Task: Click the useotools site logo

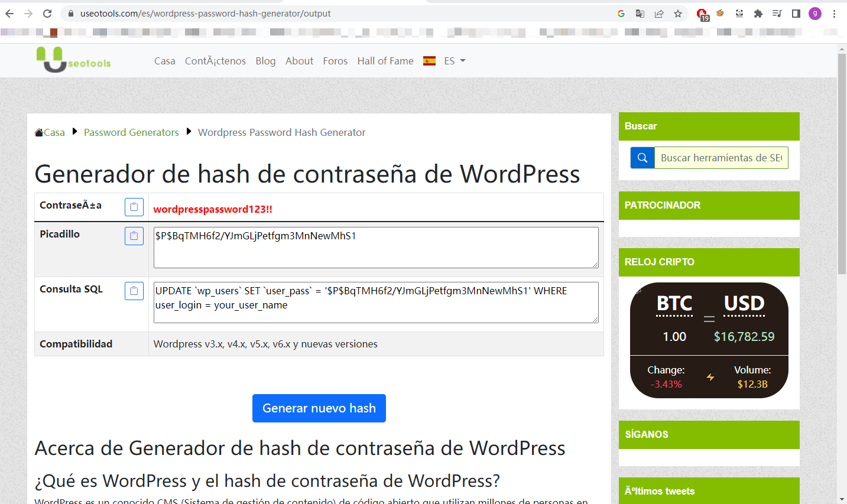Action: pos(73,60)
